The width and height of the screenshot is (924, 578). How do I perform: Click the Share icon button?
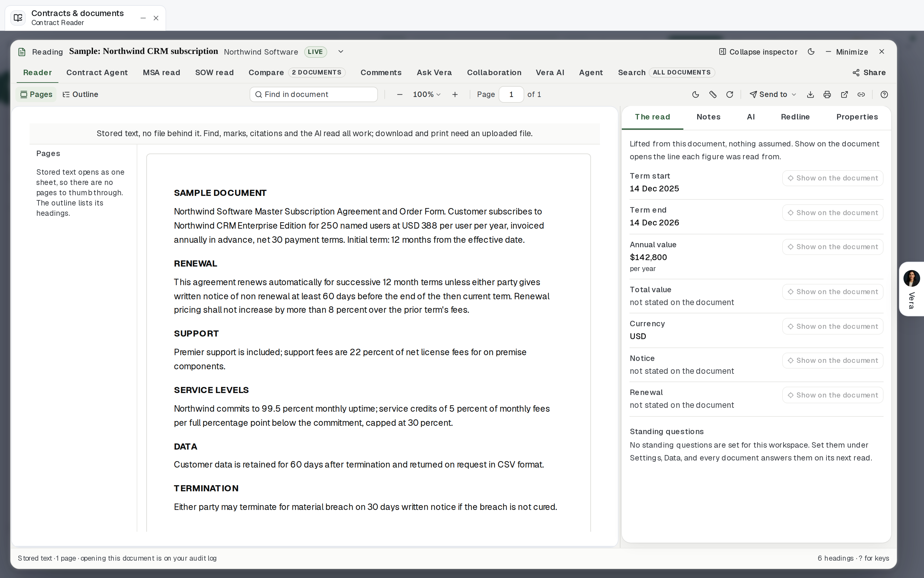pyautogui.click(x=868, y=73)
